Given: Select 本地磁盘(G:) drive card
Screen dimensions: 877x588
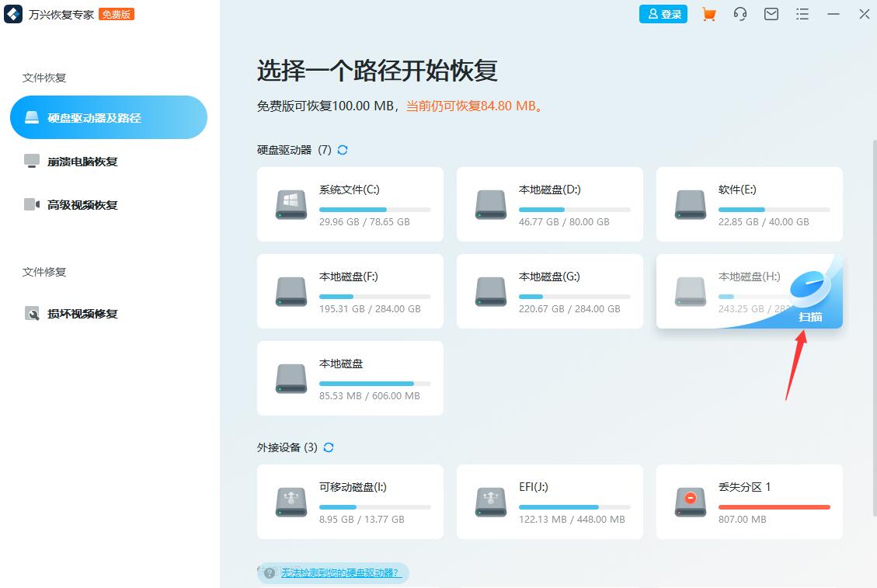Looking at the screenshot, I should tap(549, 291).
